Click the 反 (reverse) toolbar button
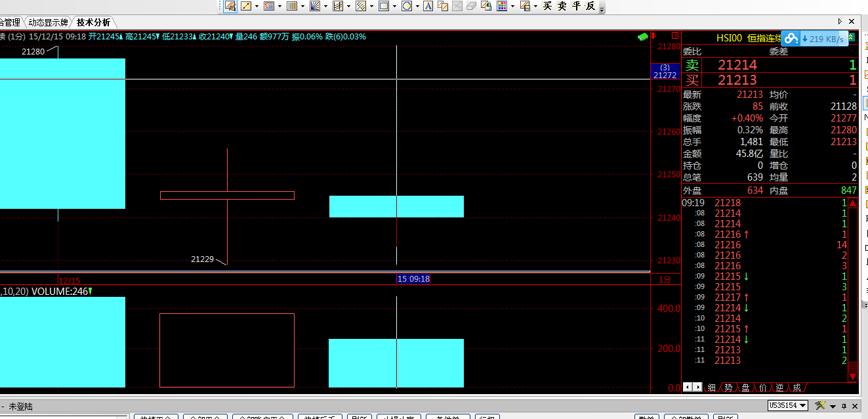 pyautogui.click(x=590, y=6)
